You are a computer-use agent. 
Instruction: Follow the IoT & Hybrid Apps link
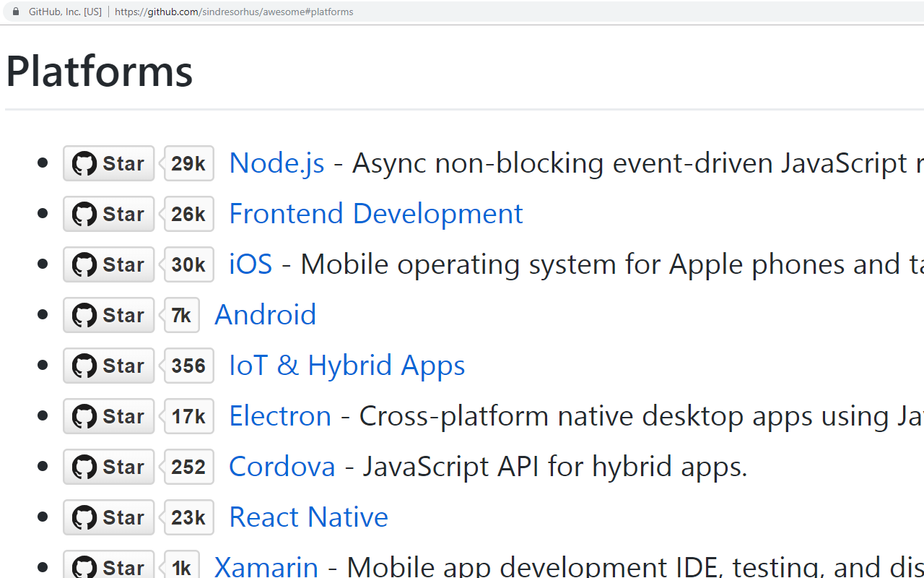click(x=346, y=366)
